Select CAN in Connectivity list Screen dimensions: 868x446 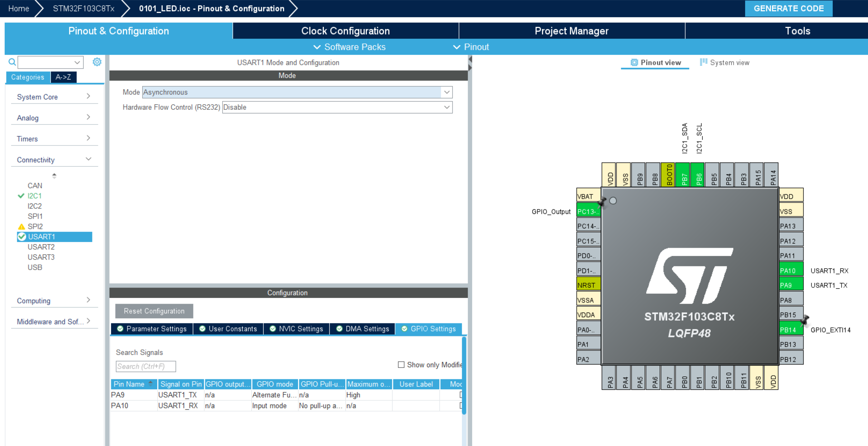coord(35,185)
